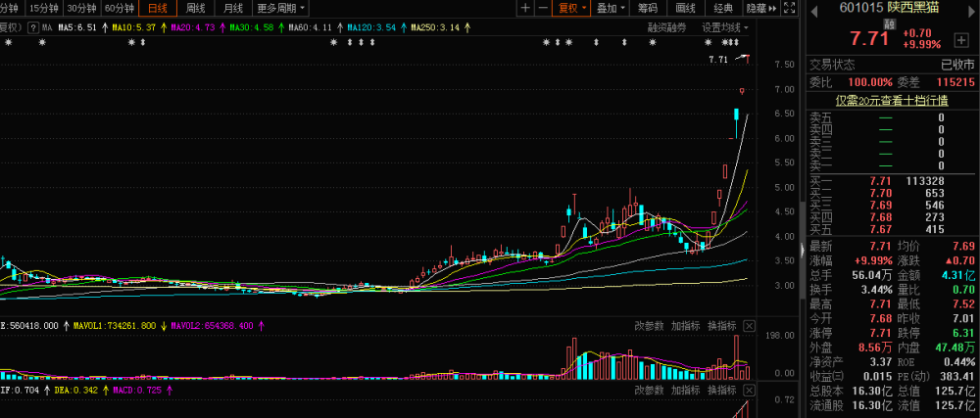Screen dimensions: 980x418
Task: Switch to the 15分钟 period tab
Action: click(x=44, y=8)
